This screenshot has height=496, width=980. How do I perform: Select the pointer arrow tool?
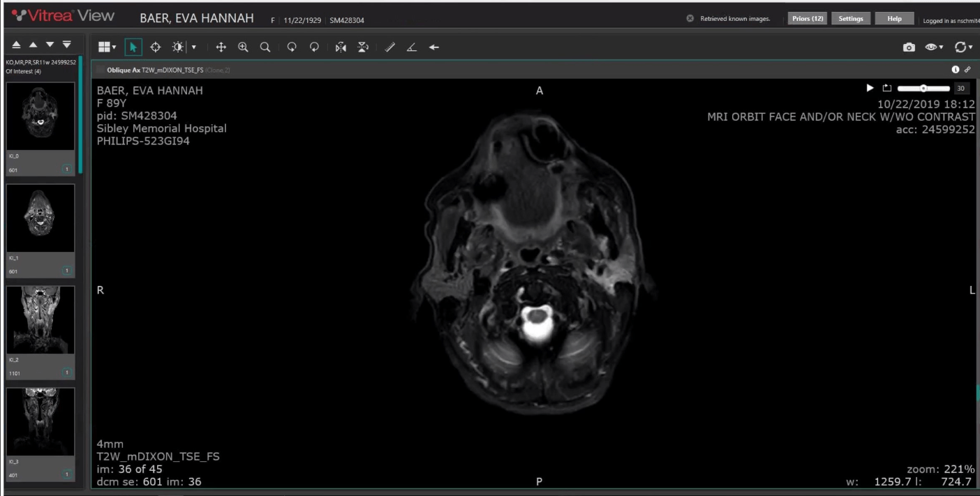pyautogui.click(x=133, y=47)
